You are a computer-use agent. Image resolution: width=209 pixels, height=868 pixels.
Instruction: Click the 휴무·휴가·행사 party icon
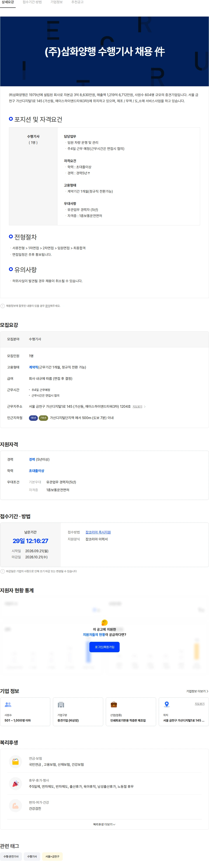(15, 784)
